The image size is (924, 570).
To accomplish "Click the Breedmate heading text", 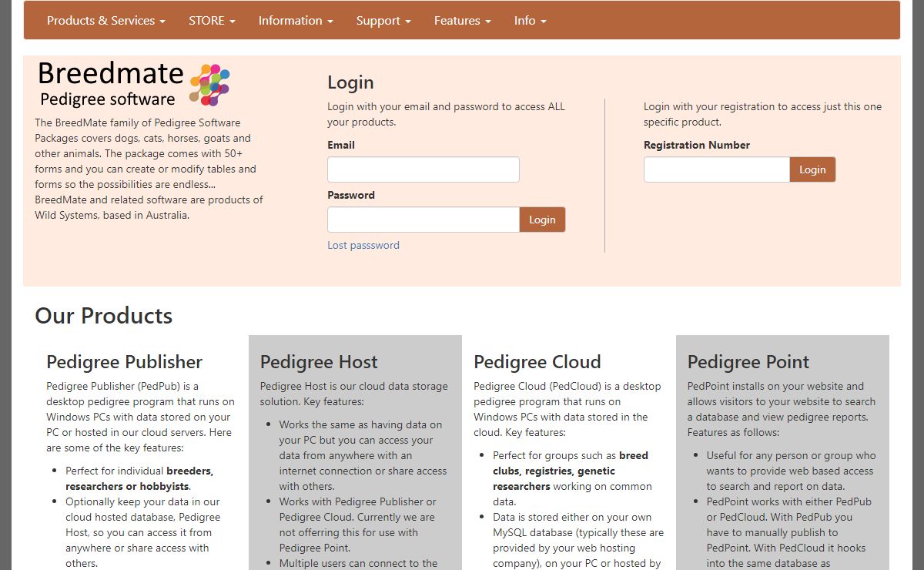I will [110, 73].
